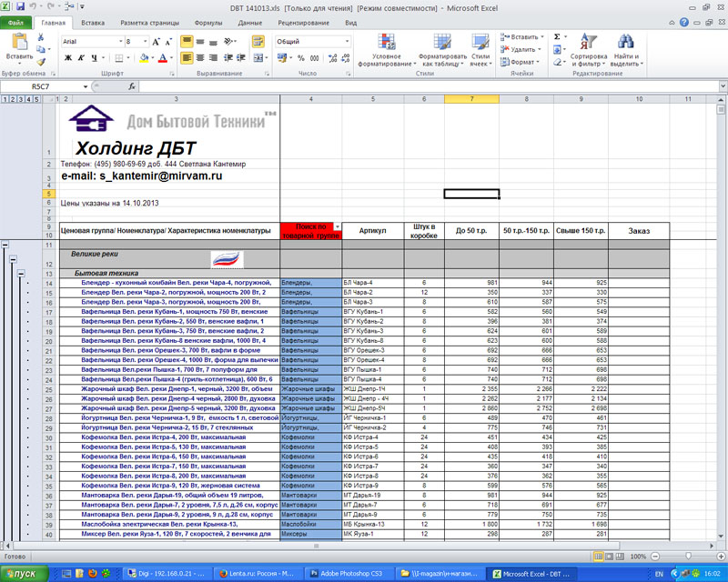This screenshot has width=728, height=582.
Task: Toggle top vertical alignment
Action: click(x=187, y=42)
